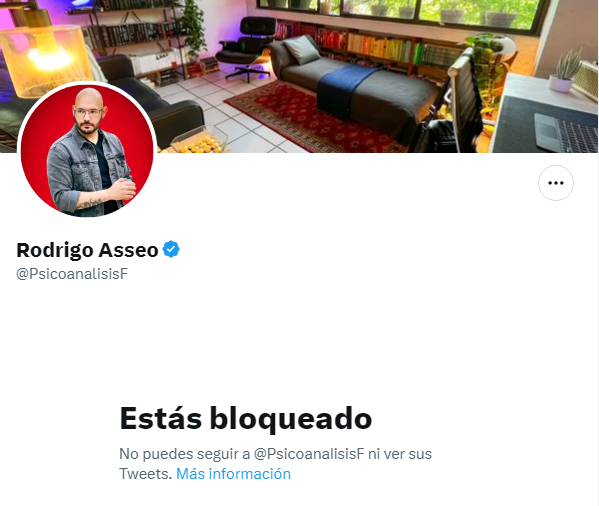Screen dimensions: 599x506
Task: Click the "No puedes seguir a" text
Action: click(185, 454)
